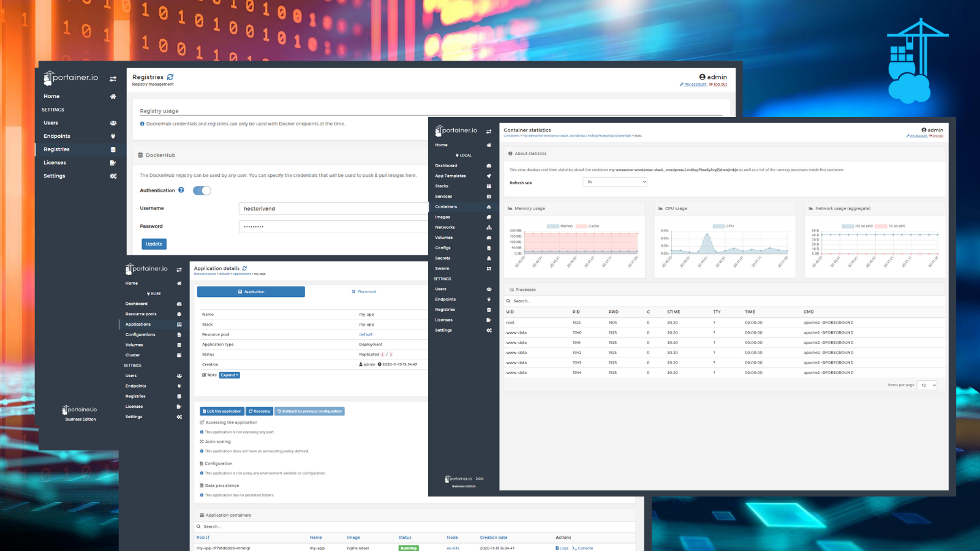Click the default resource pool link
This screenshot has height=551, width=980.
[366, 334]
